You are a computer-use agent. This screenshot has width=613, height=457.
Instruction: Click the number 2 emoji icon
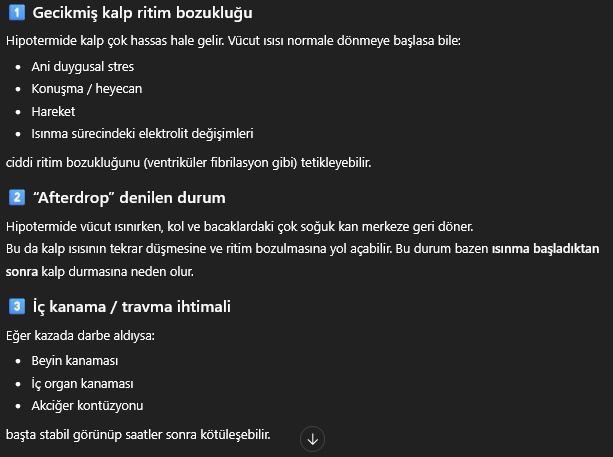pos(15,197)
